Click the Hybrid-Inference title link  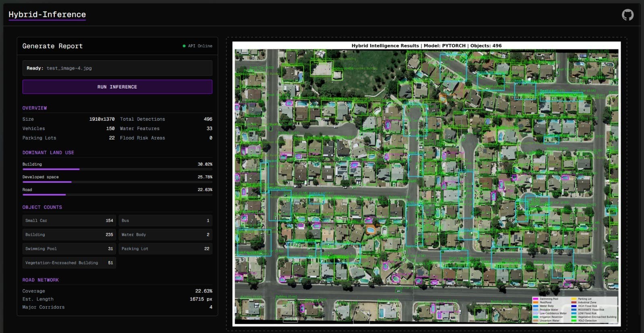47,14
